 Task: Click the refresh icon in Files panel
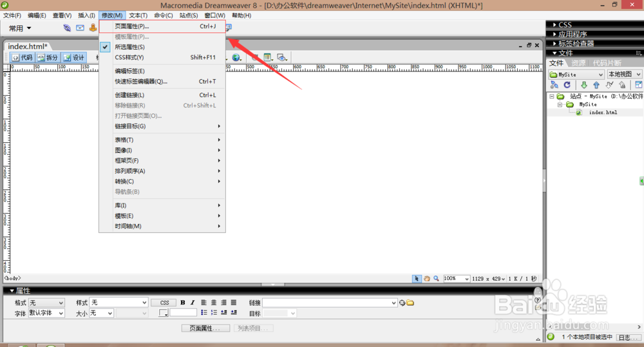[x=567, y=85]
